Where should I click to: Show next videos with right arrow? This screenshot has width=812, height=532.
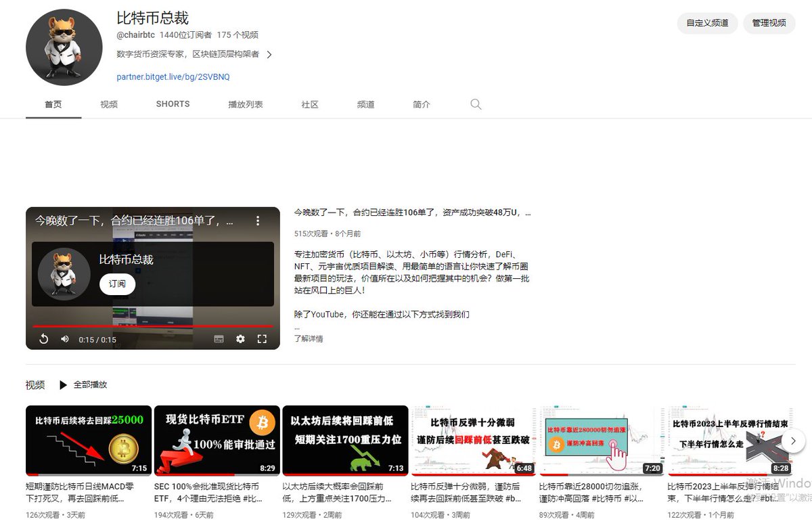(x=793, y=441)
